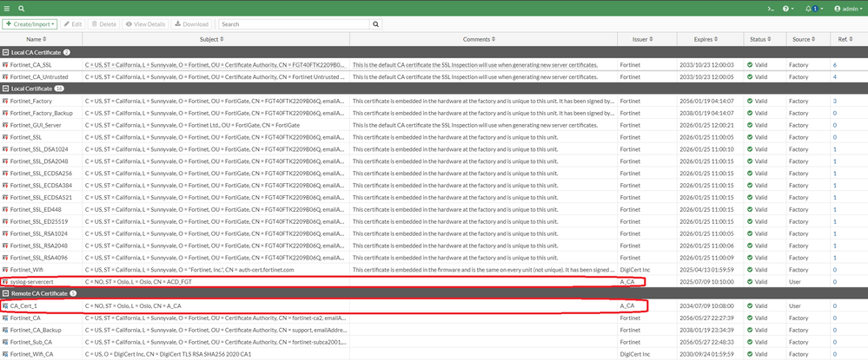
Task: Click the Fortinet_Factory certificate icon
Action: pyautogui.click(x=5, y=102)
